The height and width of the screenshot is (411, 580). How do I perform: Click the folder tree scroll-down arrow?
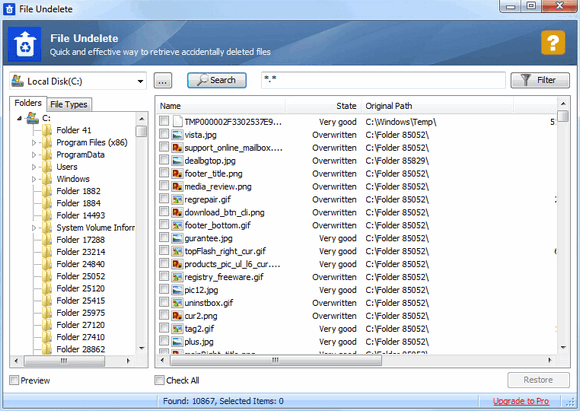tap(142, 348)
